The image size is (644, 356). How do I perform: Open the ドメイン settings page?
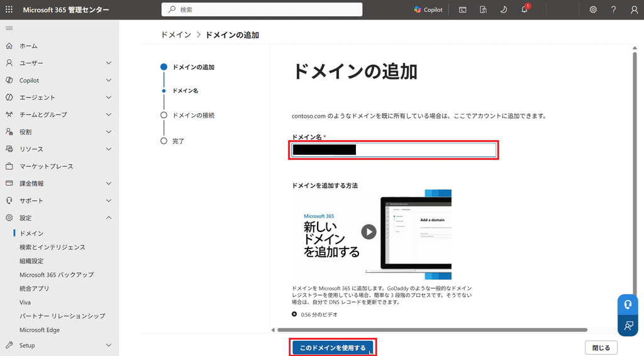pyautogui.click(x=31, y=233)
